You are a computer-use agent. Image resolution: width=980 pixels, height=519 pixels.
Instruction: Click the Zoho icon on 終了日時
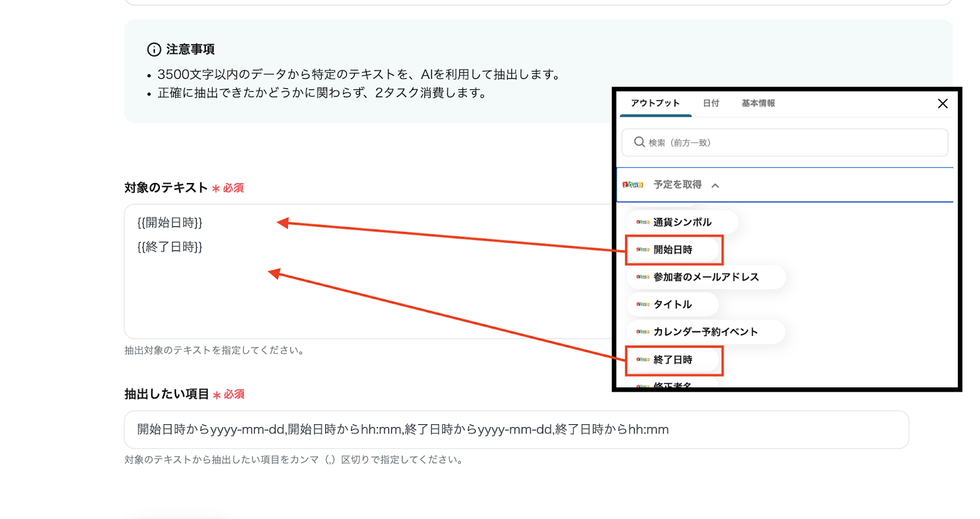(643, 360)
